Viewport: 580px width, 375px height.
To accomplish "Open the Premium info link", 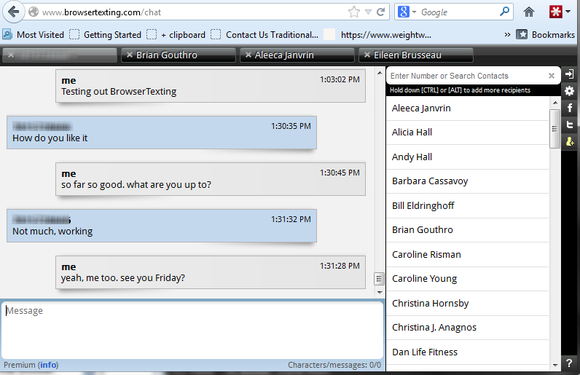I will click(49, 365).
